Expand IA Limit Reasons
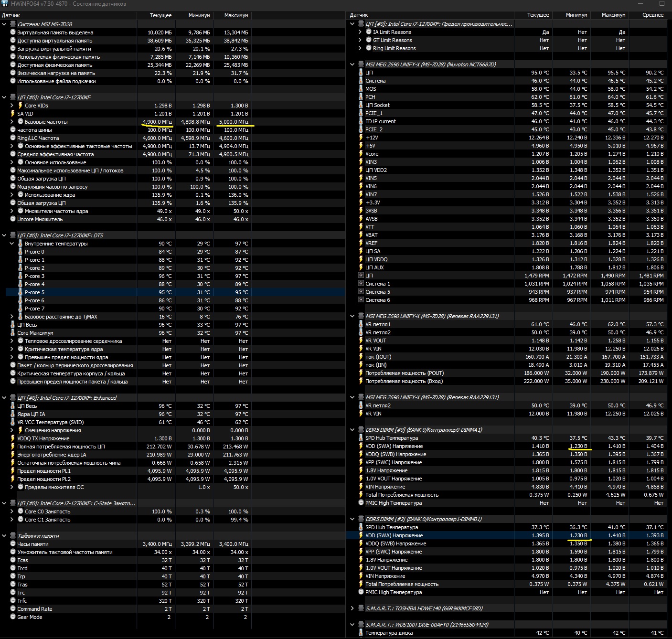The width and height of the screenshot is (672, 639). (360, 32)
